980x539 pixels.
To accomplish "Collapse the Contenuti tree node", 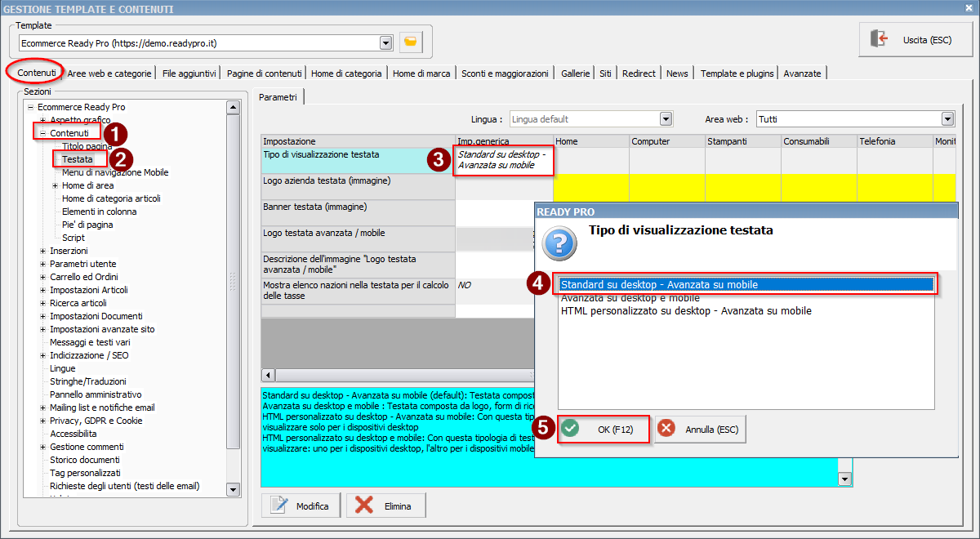I will click(42, 133).
